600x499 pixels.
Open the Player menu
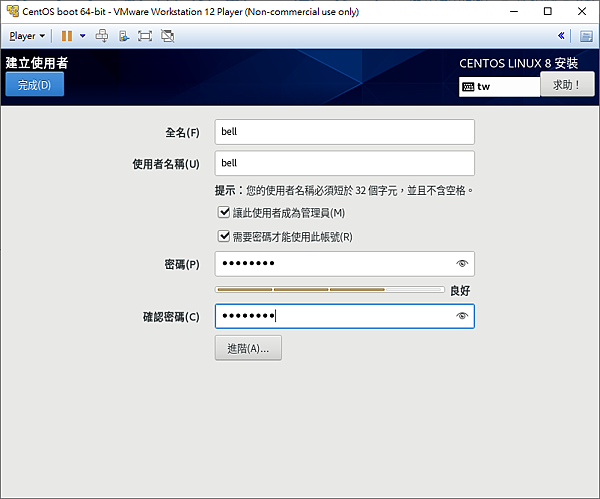27,36
